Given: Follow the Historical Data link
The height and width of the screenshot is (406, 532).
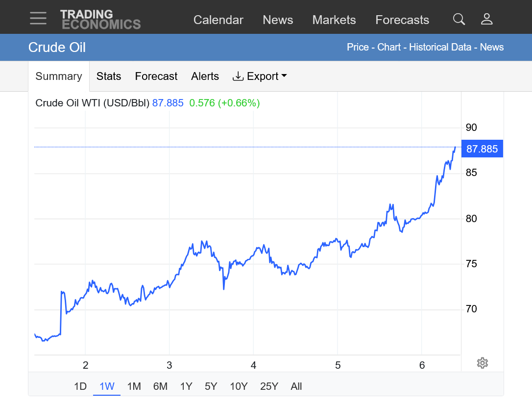Looking at the screenshot, I should 440,48.
